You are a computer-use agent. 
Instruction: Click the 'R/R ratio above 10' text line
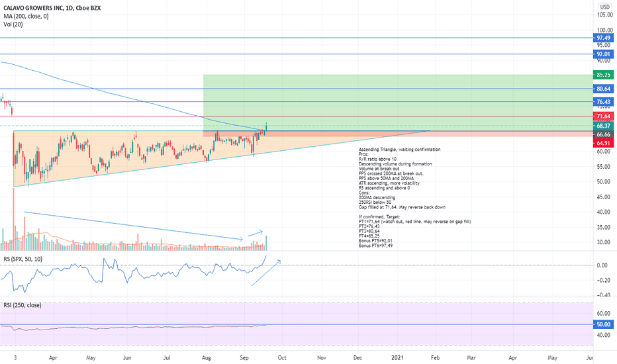pyautogui.click(x=377, y=159)
